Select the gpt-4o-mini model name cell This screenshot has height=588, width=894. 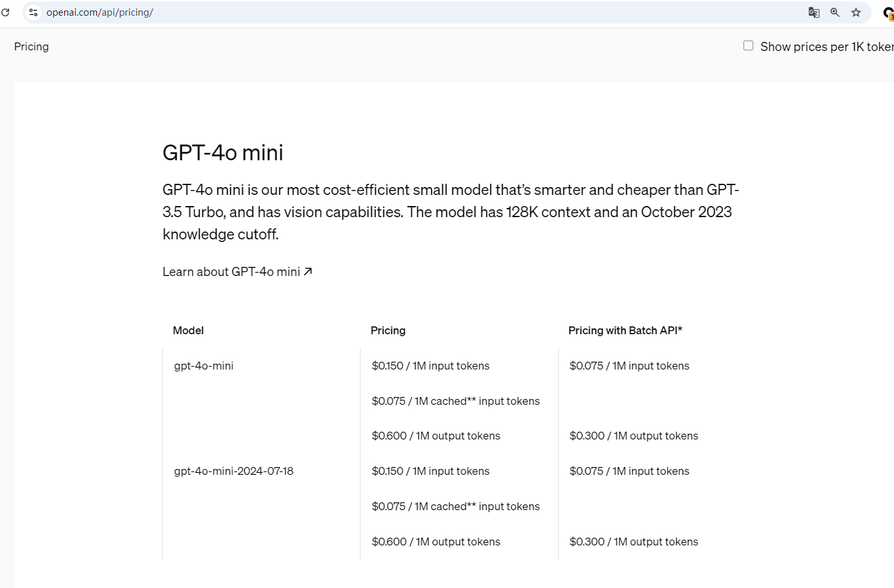click(x=204, y=366)
